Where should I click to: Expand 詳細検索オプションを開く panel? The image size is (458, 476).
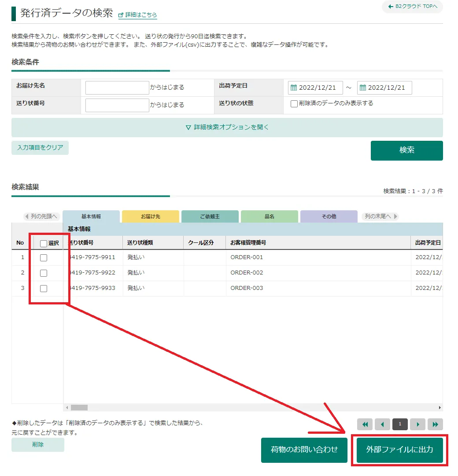click(227, 127)
